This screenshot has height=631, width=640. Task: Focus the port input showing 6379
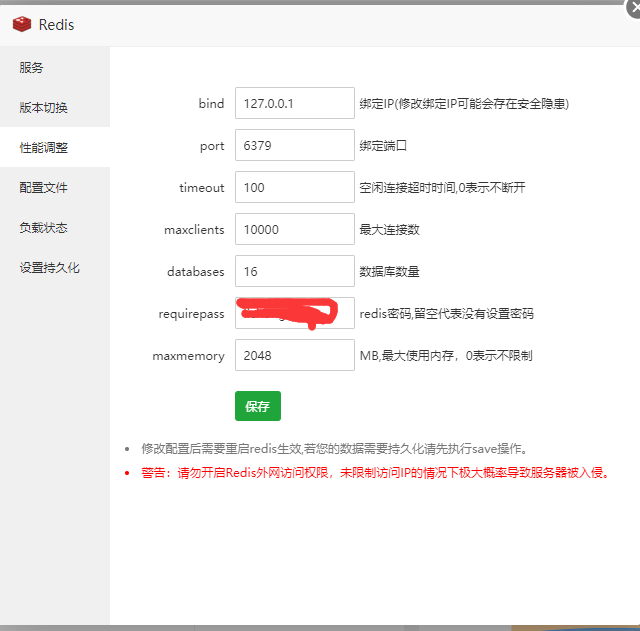pos(295,145)
